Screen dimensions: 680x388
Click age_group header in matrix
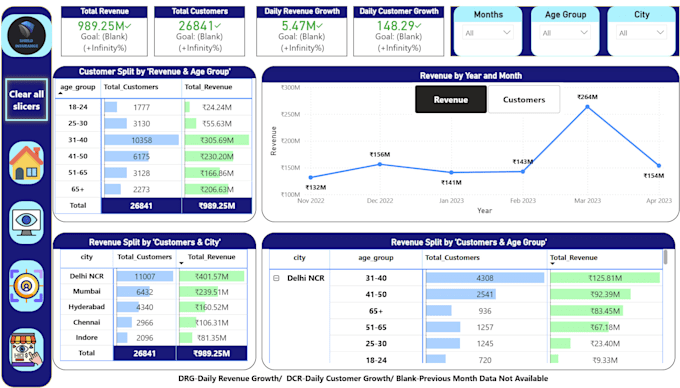point(376,258)
